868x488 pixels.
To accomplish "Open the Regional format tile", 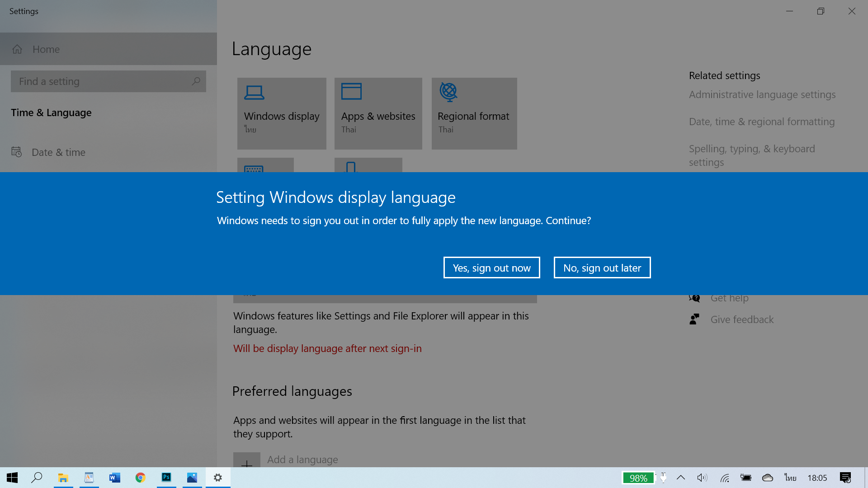I will tap(474, 113).
